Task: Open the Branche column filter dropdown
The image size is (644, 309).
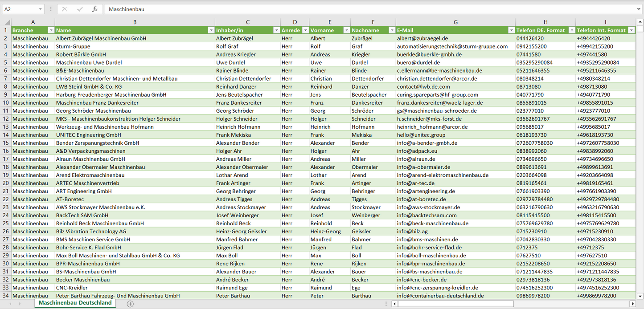Action: tap(51, 30)
